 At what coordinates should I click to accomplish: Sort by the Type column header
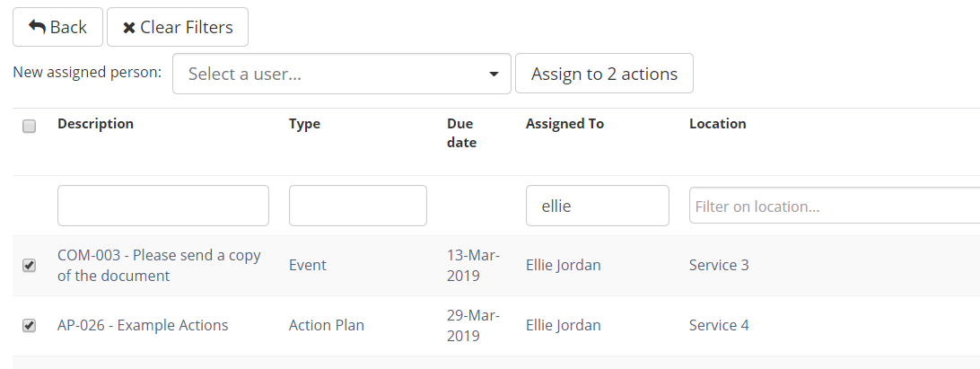(304, 124)
